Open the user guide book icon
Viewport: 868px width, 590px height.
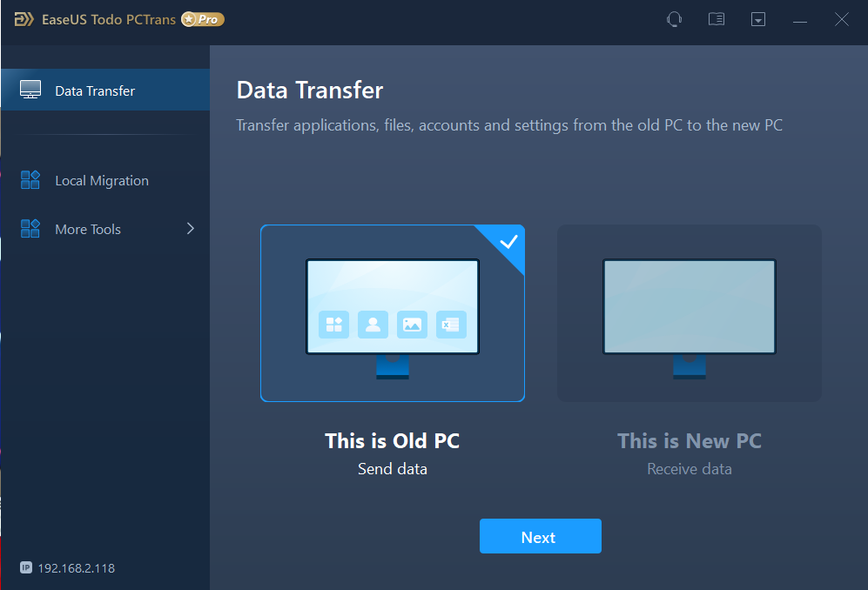[x=717, y=19]
